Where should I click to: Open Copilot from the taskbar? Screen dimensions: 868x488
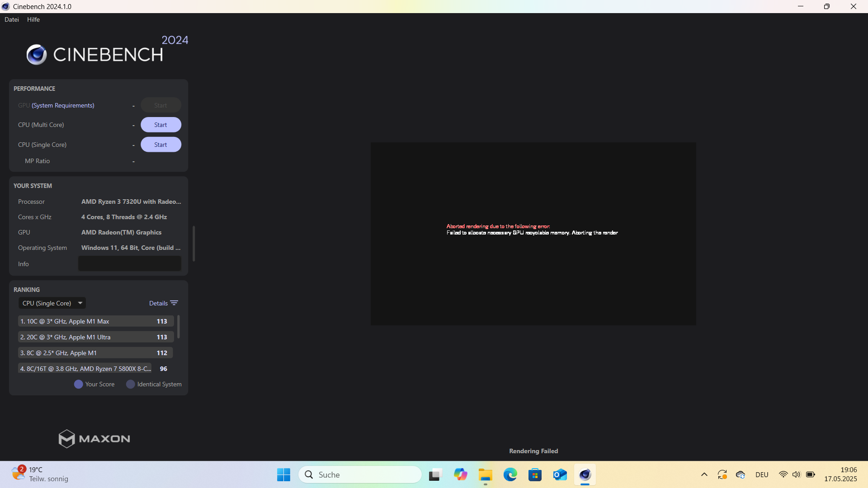(461, 474)
